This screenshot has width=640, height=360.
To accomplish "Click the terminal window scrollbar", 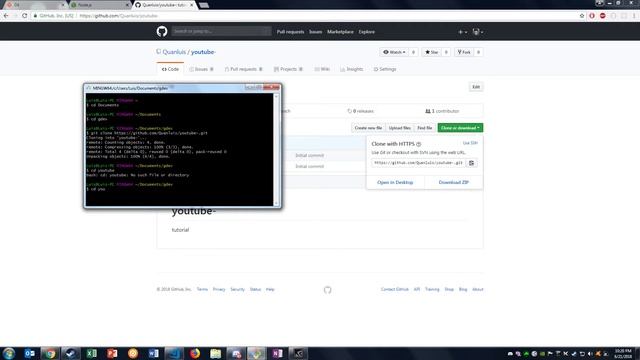I will click(x=276, y=149).
